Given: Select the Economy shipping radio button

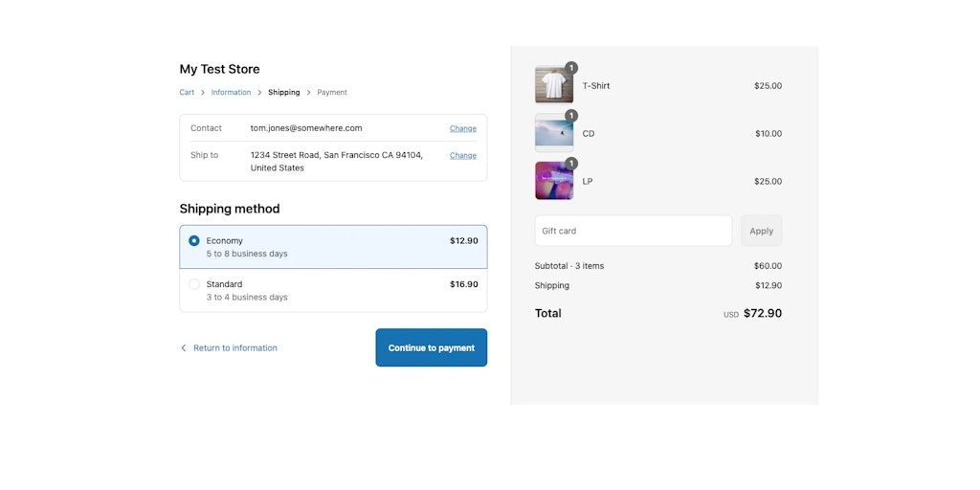Looking at the screenshot, I should 194,240.
